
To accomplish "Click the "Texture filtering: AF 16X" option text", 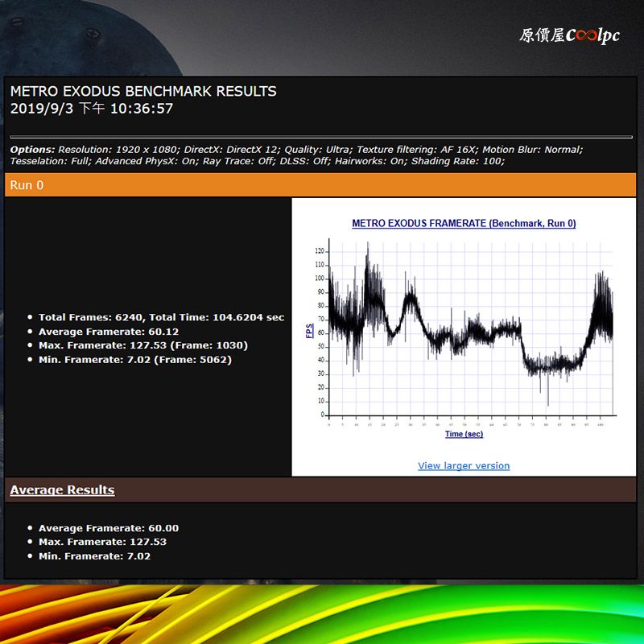I will click(416, 150).
